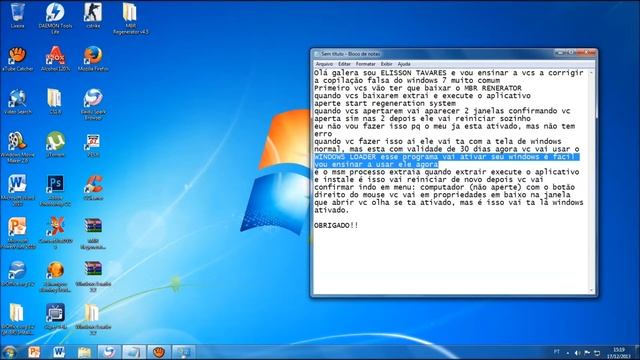
Task: Click blank text area below 'OBRIGADO!!'
Action: [x=451, y=261]
